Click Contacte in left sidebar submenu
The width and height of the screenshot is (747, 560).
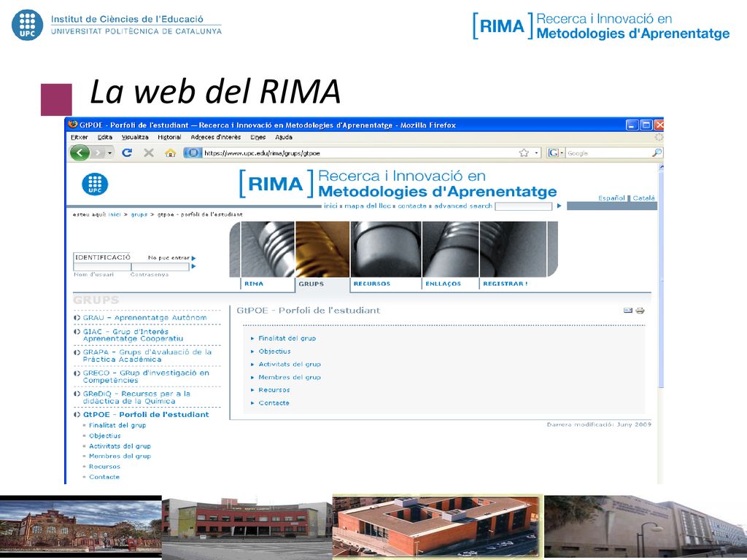click(x=104, y=477)
